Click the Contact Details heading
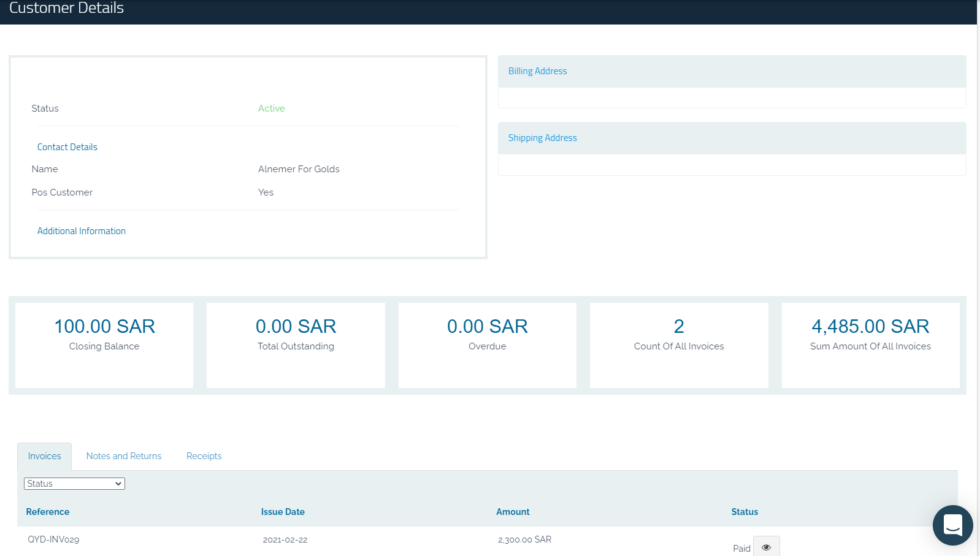The width and height of the screenshot is (980, 556). pos(67,147)
